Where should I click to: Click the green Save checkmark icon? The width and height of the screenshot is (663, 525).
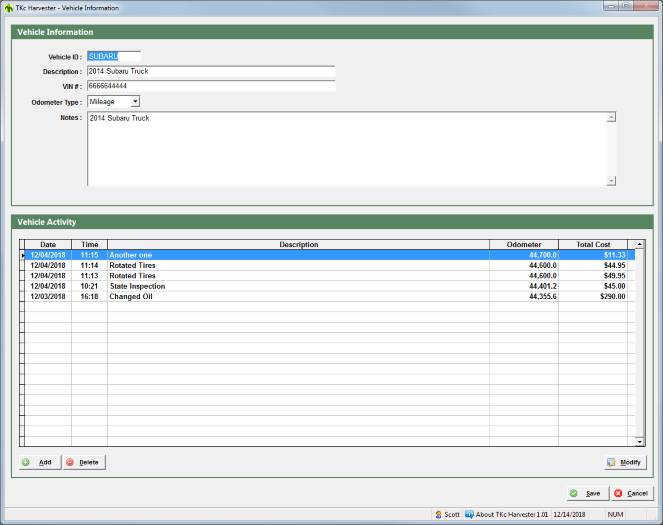point(573,493)
